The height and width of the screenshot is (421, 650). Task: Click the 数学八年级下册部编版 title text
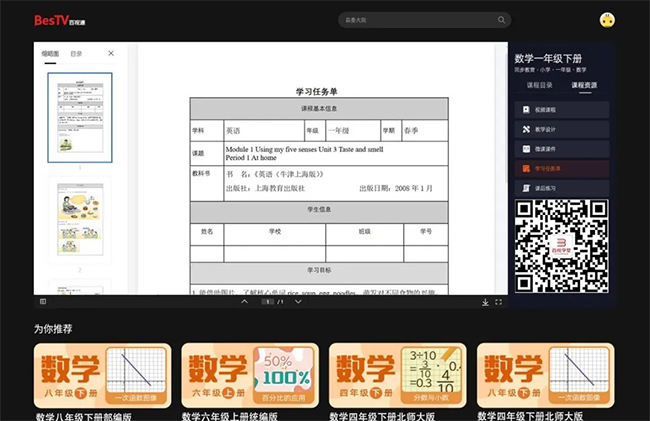pyautogui.click(x=84, y=416)
